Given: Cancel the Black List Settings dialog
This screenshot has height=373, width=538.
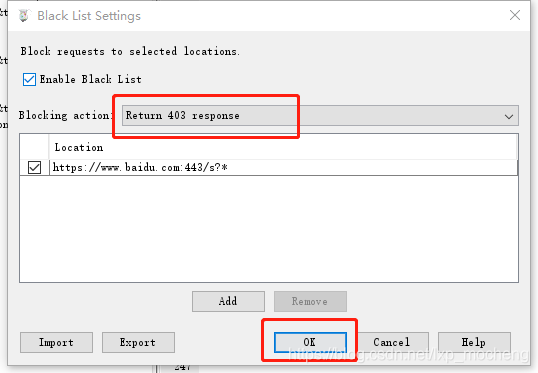Looking at the screenshot, I should click(x=392, y=342).
